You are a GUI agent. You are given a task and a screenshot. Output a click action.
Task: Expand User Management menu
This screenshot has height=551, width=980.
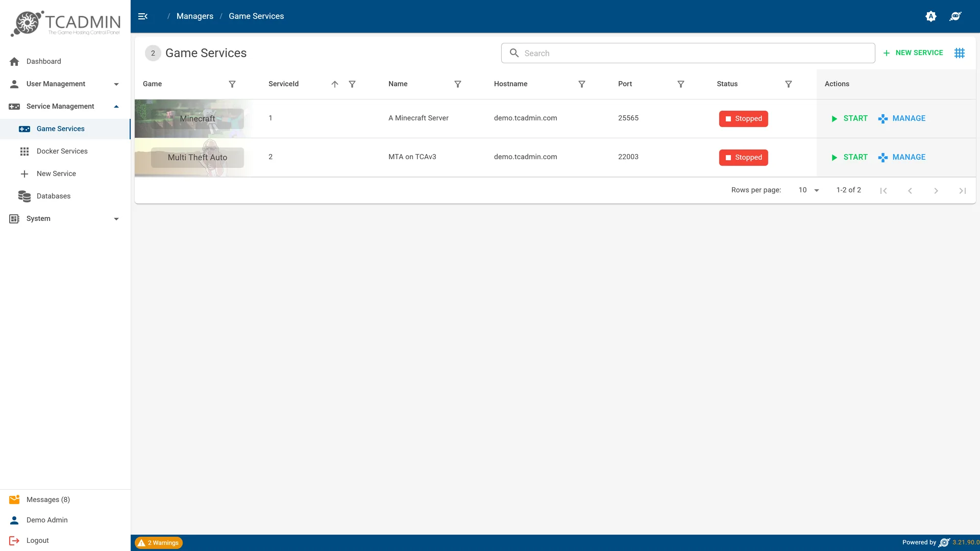tap(65, 84)
